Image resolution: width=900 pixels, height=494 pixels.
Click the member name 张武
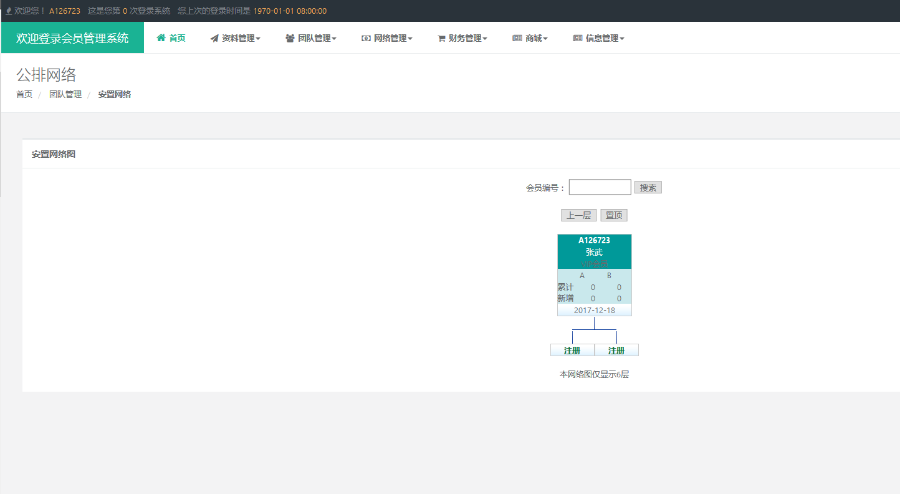(594, 252)
